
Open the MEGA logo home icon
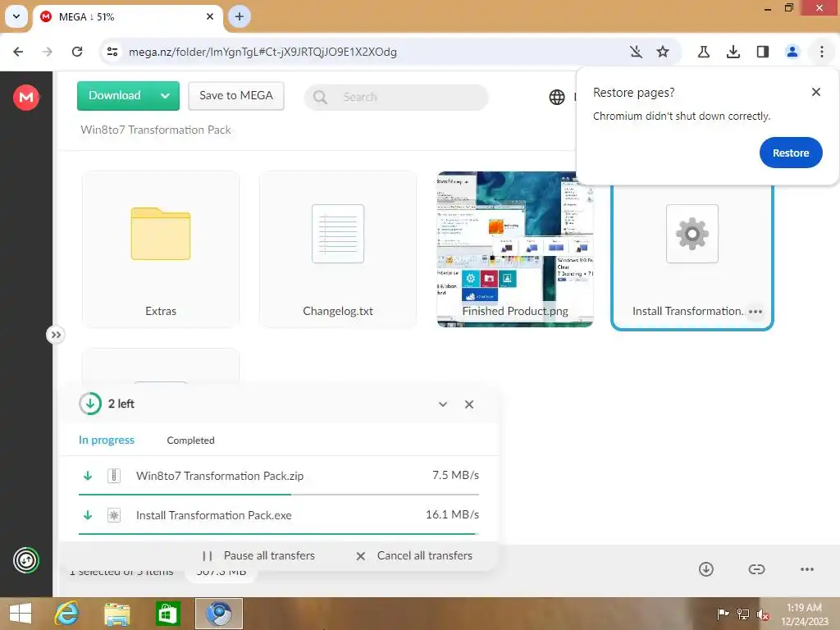coord(25,97)
